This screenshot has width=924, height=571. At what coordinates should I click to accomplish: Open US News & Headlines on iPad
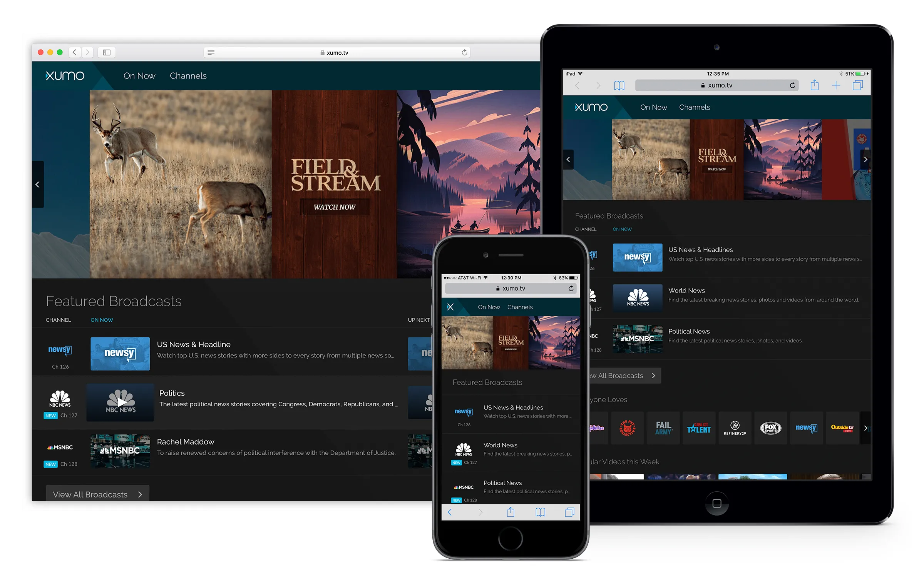pos(700,250)
